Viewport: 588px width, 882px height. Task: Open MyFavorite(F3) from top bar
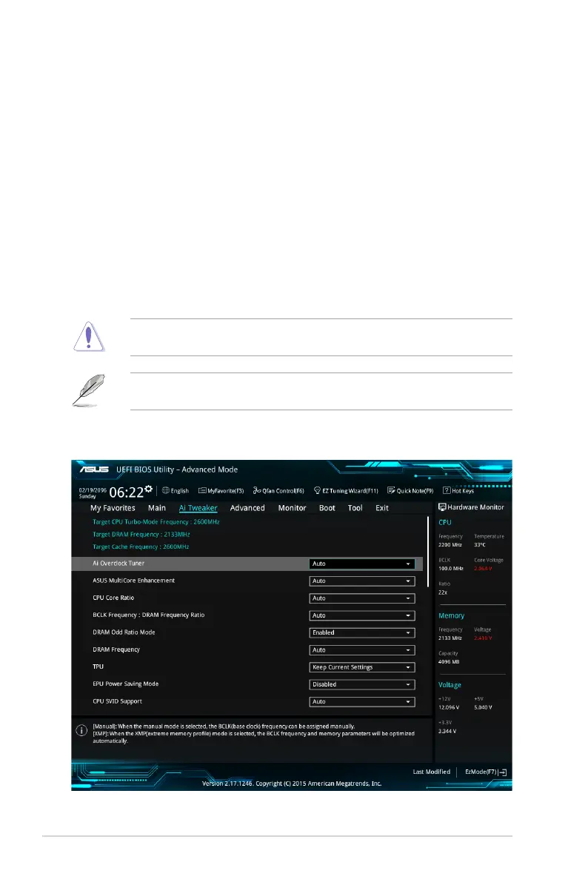pos(221,491)
